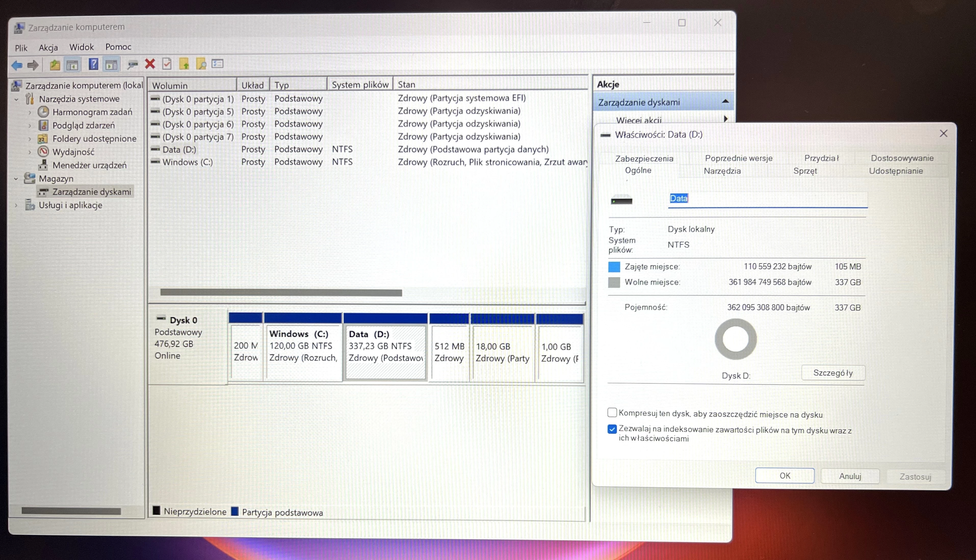
Task: Switch to the Sprzęt tab
Action: pyautogui.click(x=805, y=171)
